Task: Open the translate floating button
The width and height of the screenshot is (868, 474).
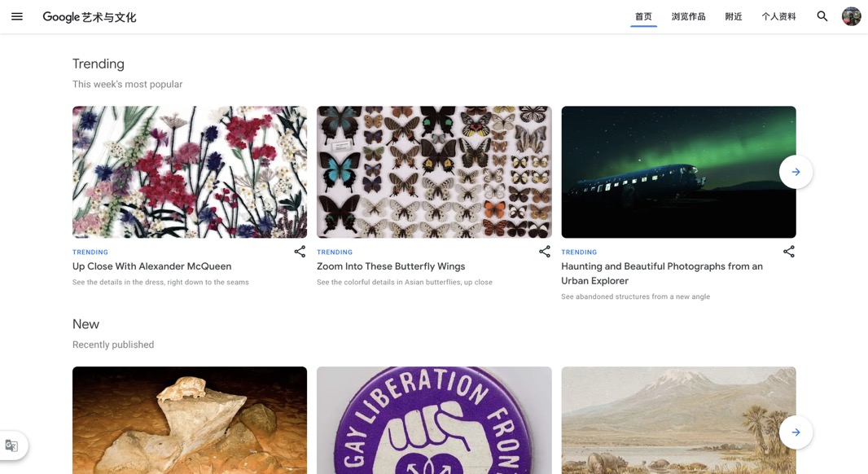Action: click(11, 445)
